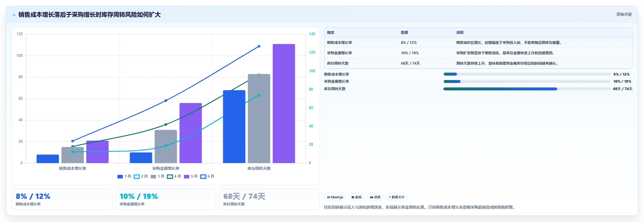The width and height of the screenshot is (644, 222).
Task: Click the green 4月 line point above 采购金额增长率
Action: tap(166, 124)
